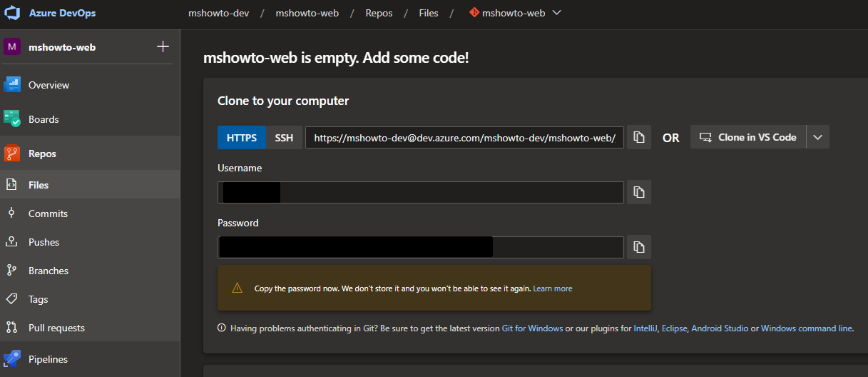The width and height of the screenshot is (868, 377).
Task: Open the Pipelines rocket icon
Action: point(12,359)
